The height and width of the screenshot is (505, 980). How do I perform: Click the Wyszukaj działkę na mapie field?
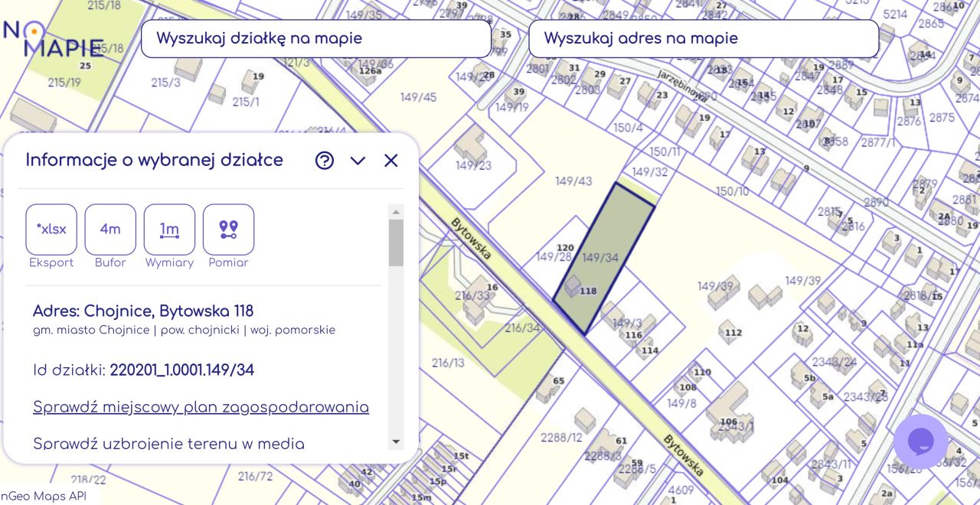(315, 38)
